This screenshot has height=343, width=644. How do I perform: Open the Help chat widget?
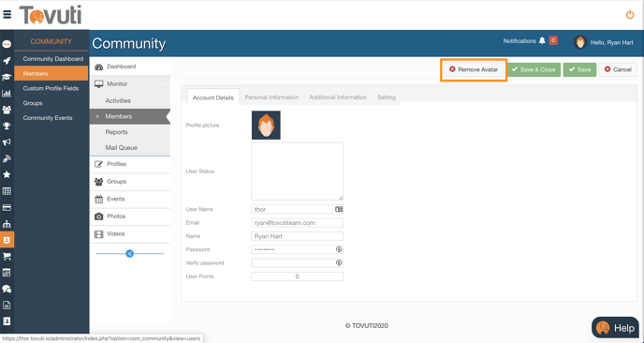coord(615,328)
